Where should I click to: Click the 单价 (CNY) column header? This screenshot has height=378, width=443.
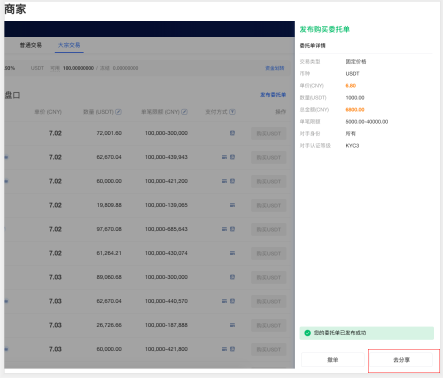(48, 112)
